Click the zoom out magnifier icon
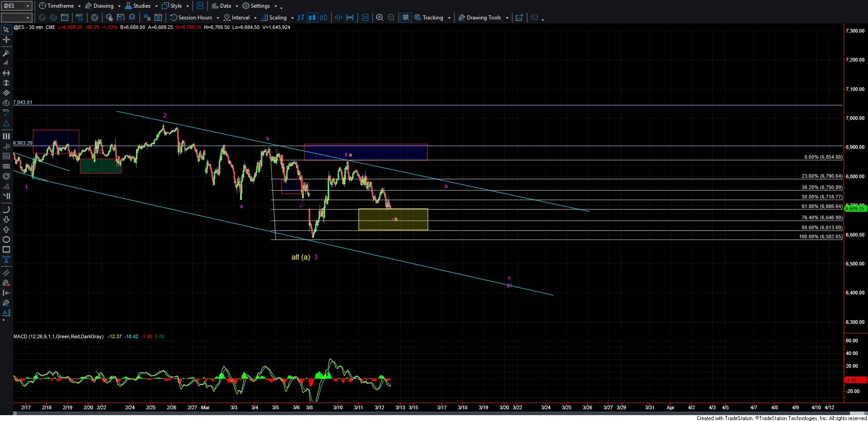Image resolution: width=868 pixels, height=421 pixels. click(392, 18)
